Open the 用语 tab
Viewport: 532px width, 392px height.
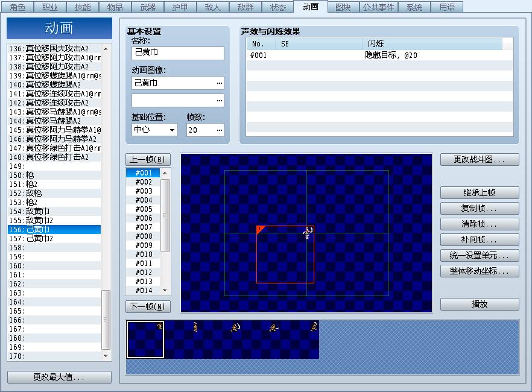point(447,7)
